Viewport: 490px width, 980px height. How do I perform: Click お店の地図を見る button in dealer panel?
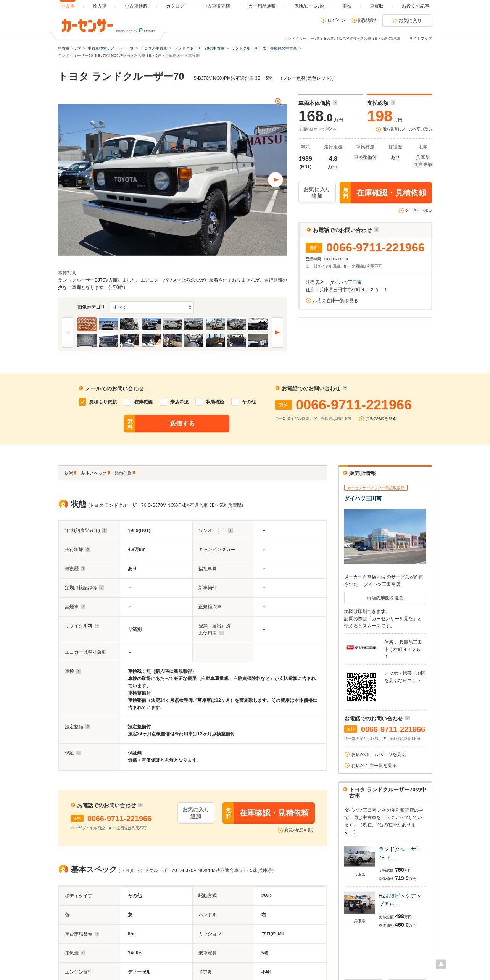385,598
